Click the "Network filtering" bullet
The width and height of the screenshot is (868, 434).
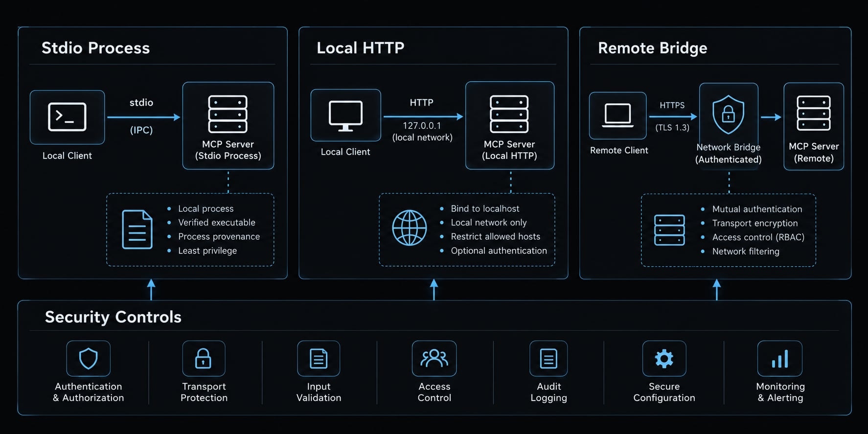746,251
